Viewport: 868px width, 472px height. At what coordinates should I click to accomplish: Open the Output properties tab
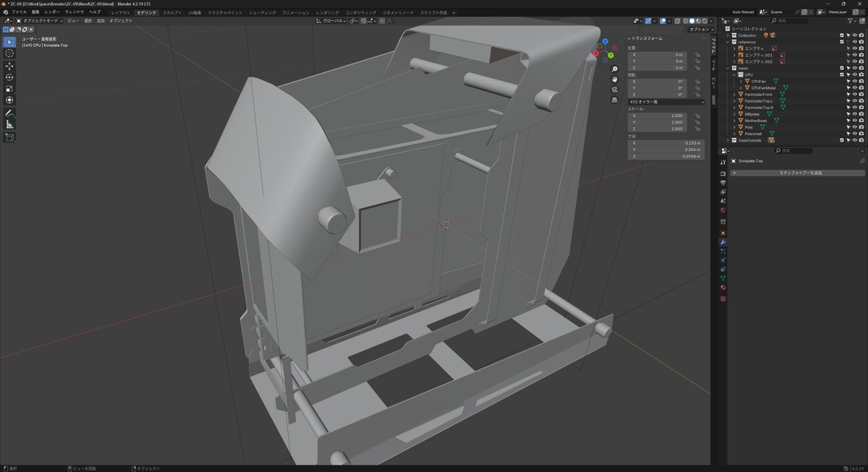tap(723, 182)
